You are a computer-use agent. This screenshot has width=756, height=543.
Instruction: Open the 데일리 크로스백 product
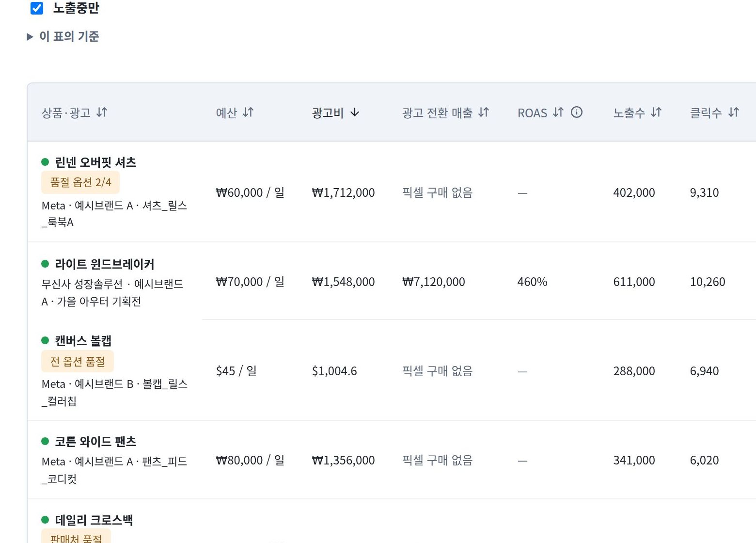click(94, 520)
